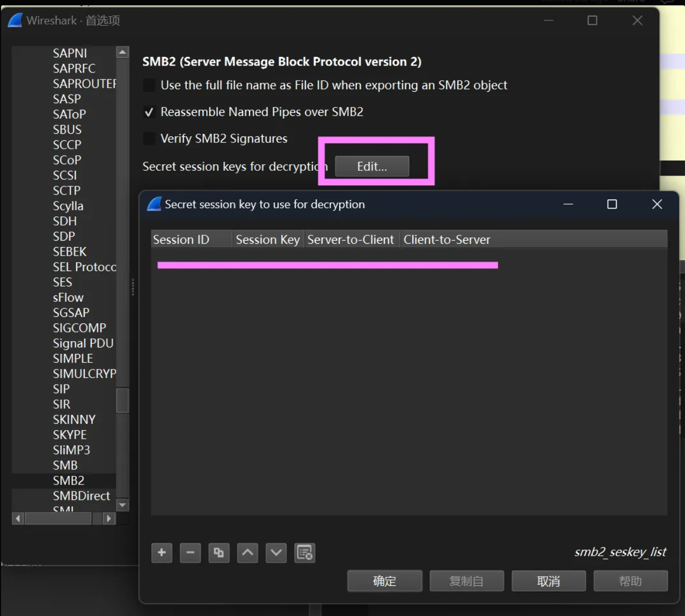Select SEBEK protocol entry
This screenshot has height=616, width=685.
(x=70, y=252)
